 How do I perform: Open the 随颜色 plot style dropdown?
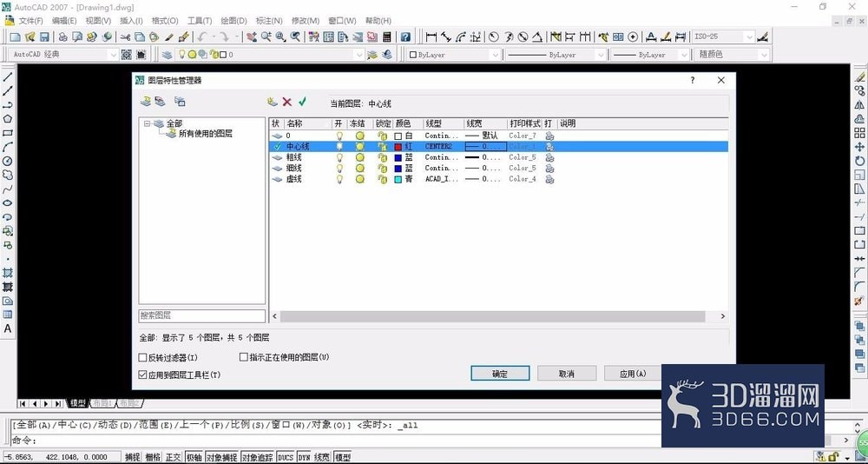(764, 55)
